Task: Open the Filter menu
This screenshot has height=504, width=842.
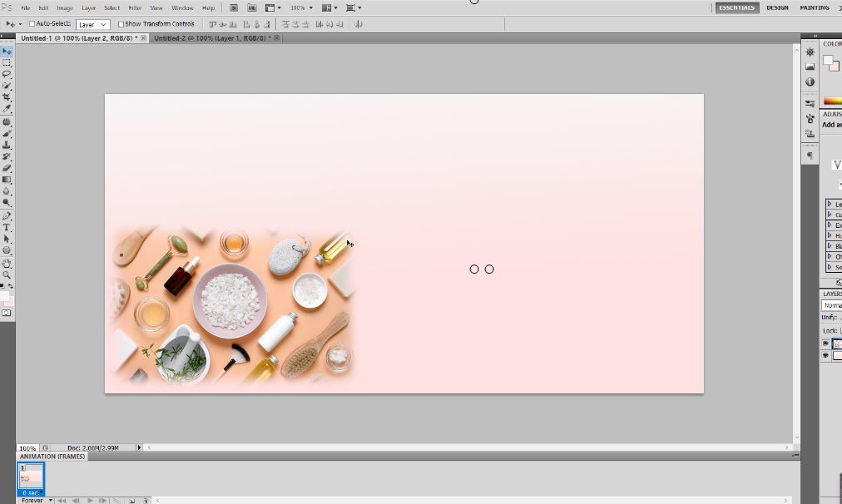Action: pyautogui.click(x=136, y=8)
